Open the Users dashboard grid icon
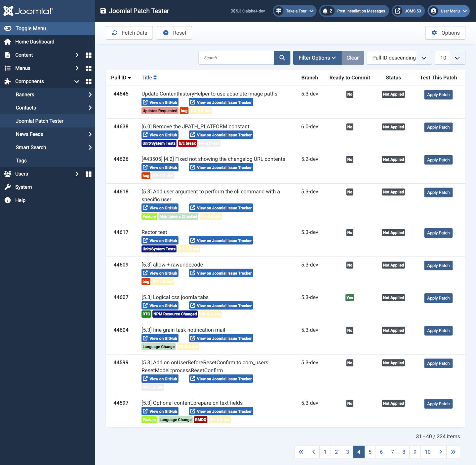Image resolution: width=476 pixels, height=465 pixels. (89, 174)
